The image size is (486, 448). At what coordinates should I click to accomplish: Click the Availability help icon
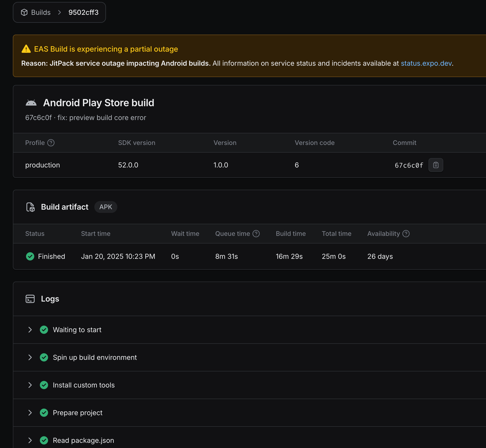[x=406, y=234]
